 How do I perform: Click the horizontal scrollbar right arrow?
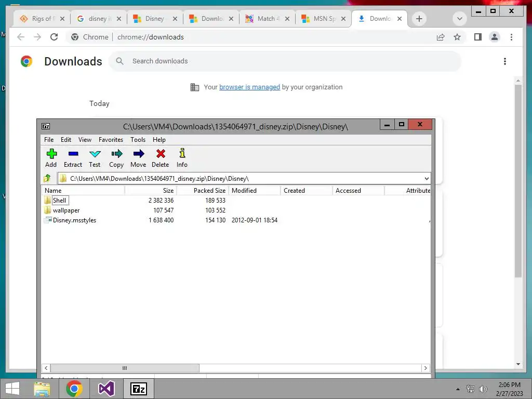(x=426, y=368)
